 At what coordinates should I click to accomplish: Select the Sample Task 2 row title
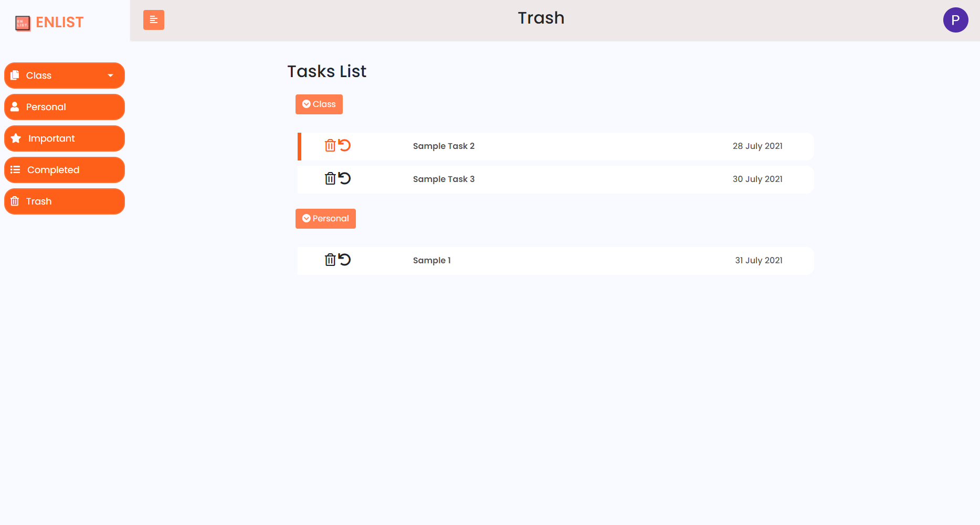click(x=444, y=146)
